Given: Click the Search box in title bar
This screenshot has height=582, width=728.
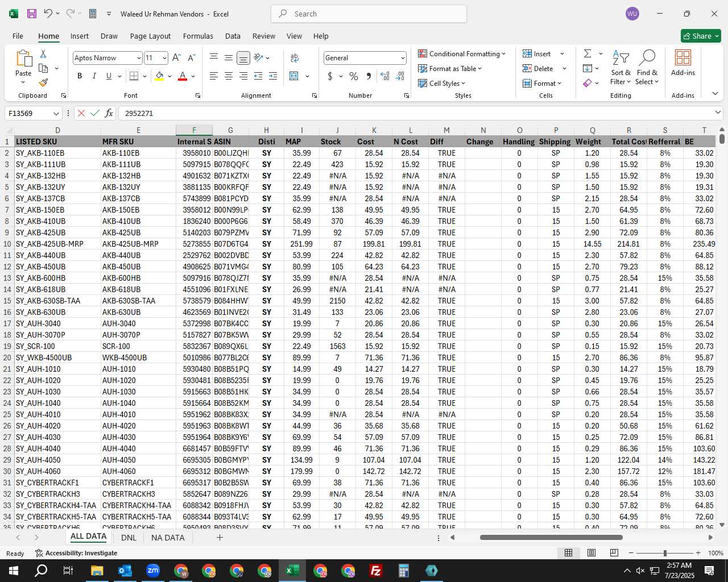Looking at the screenshot, I should click(x=369, y=14).
